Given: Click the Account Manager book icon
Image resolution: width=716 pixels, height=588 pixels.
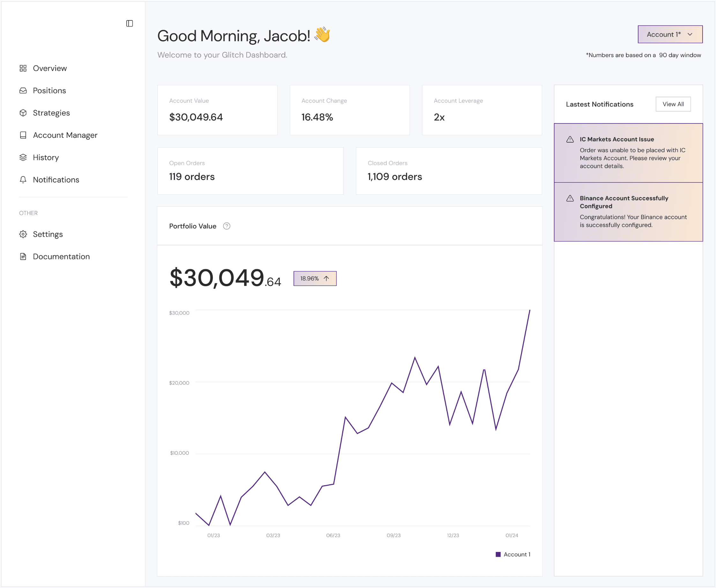Looking at the screenshot, I should click(x=23, y=136).
